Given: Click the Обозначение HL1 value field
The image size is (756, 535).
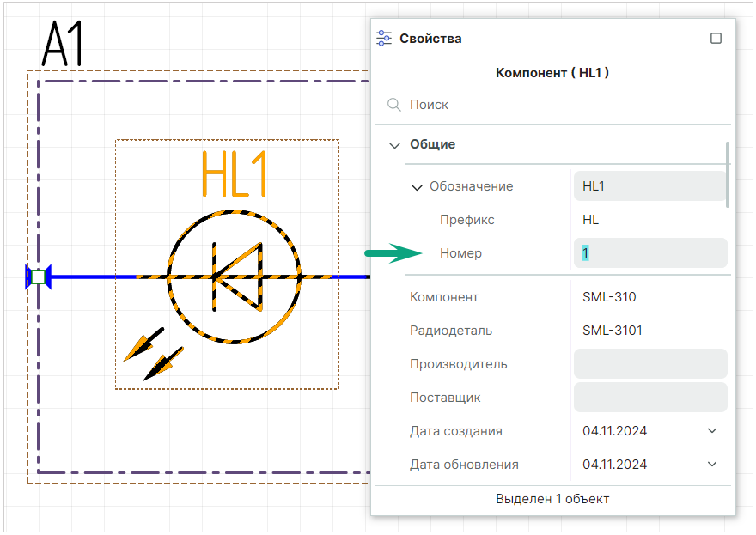Looking at the screenshot, I should tap(649, 186).
